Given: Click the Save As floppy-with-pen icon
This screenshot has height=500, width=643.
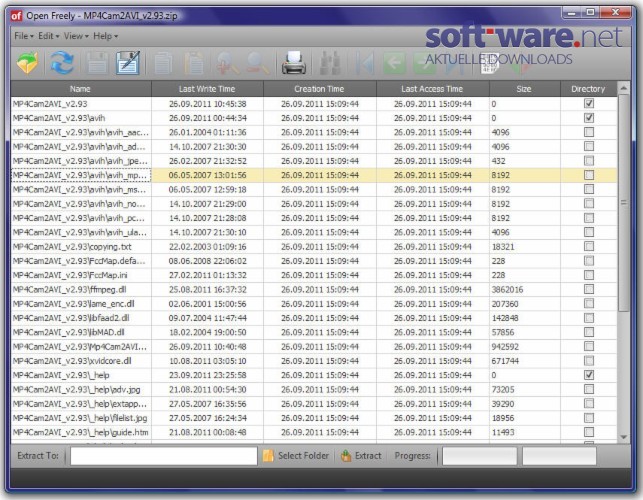Looking at the screenshot, I should click(128, 63).
